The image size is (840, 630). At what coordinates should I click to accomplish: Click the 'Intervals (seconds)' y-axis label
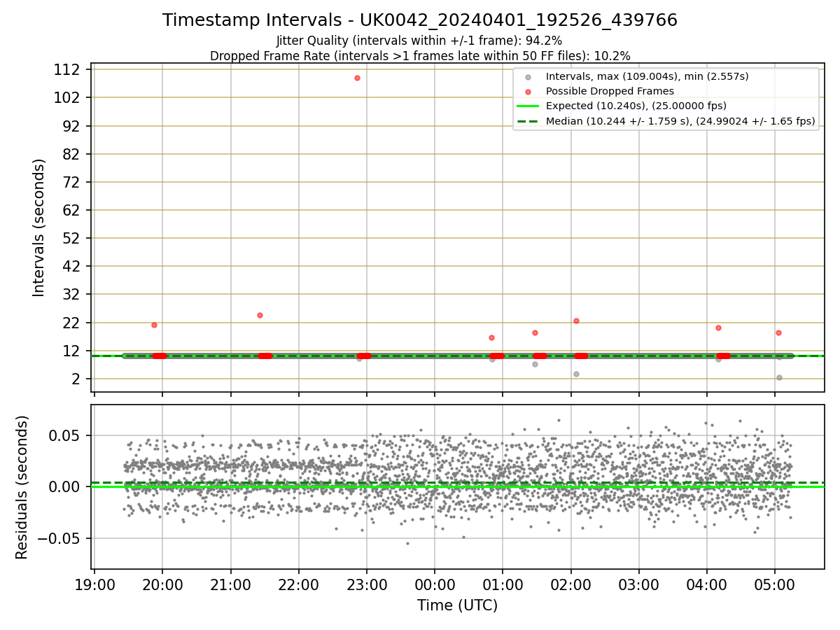tap(39, 227)
